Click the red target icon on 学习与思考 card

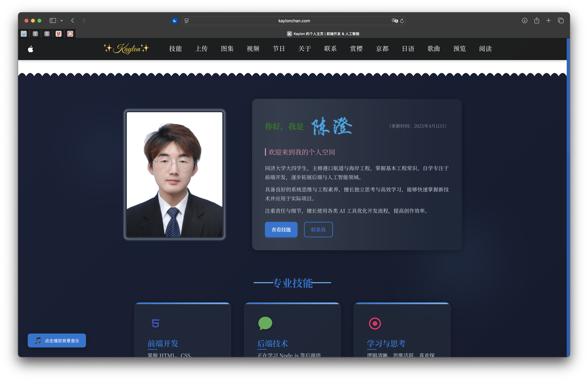click(375, 323)
